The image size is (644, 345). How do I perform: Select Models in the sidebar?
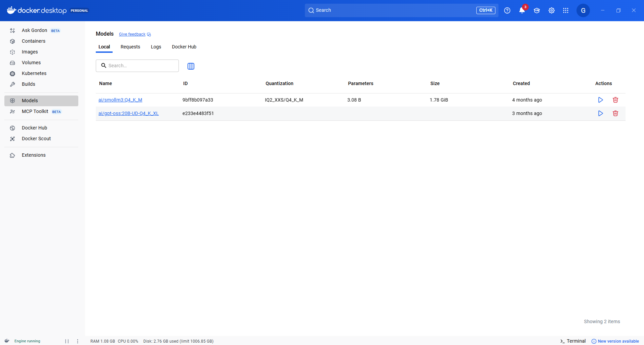tap(41, 101)
